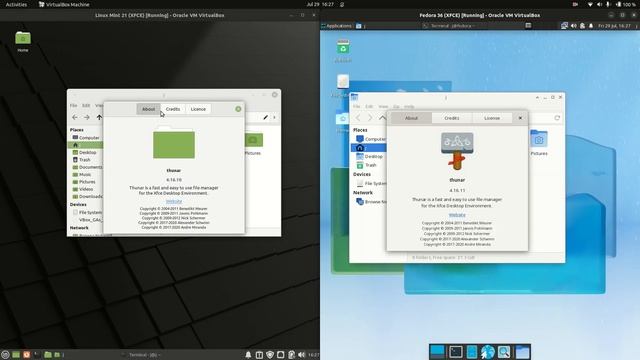Select Downloads in Mint Thunar sidebar
Image resolution: width=640 pixels, height=360 pixels.
[86, 196]
